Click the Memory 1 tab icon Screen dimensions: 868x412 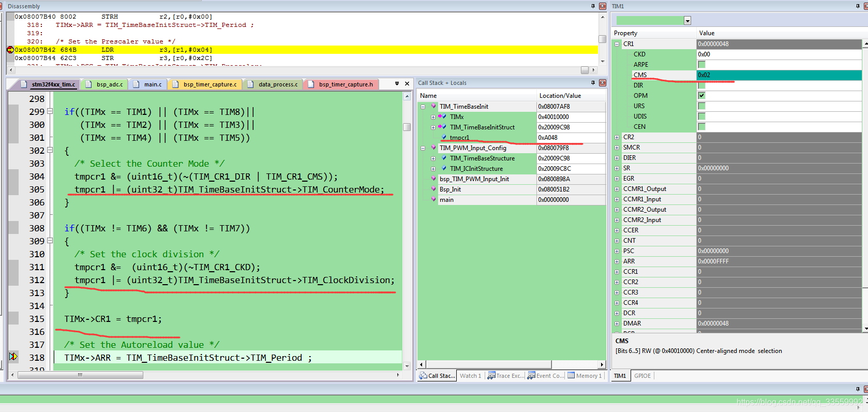[x=571, y=376]
